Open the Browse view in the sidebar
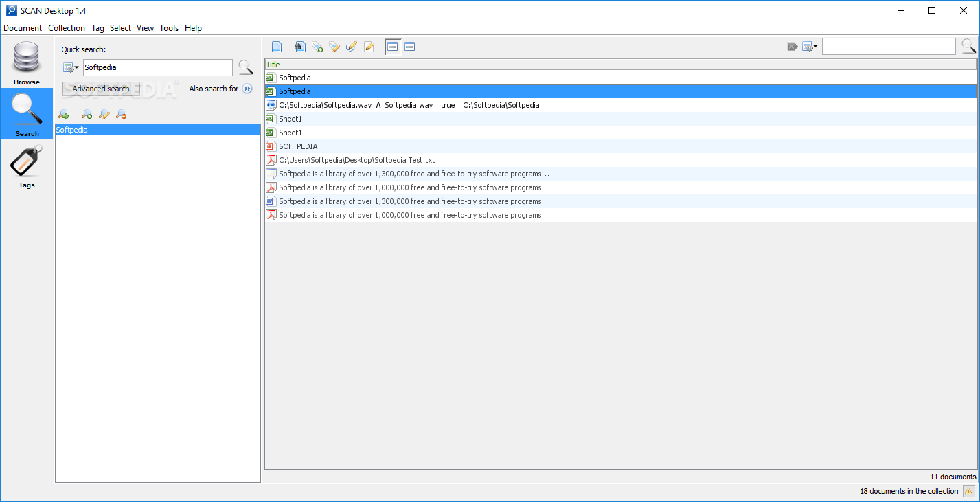The width and height of the screenshot is (980, 502). [27, 62]
